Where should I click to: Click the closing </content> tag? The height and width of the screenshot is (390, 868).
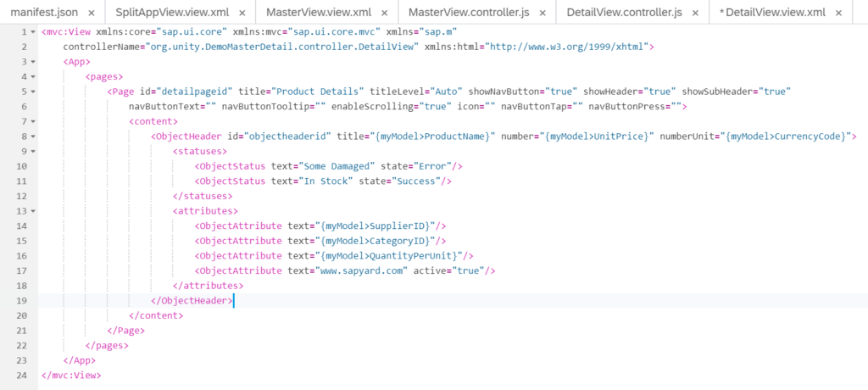click(156, 316)
